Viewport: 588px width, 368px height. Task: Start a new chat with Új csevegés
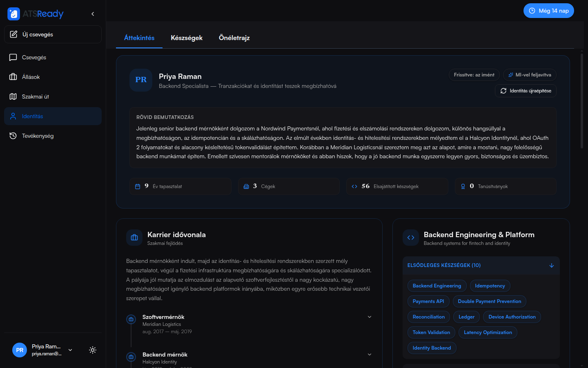tap(53, 34)
